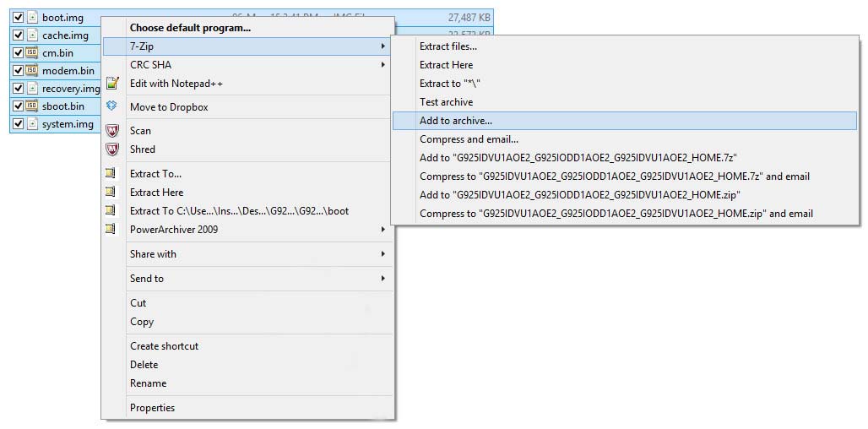Select Add to archive... option

pos(456,121)
